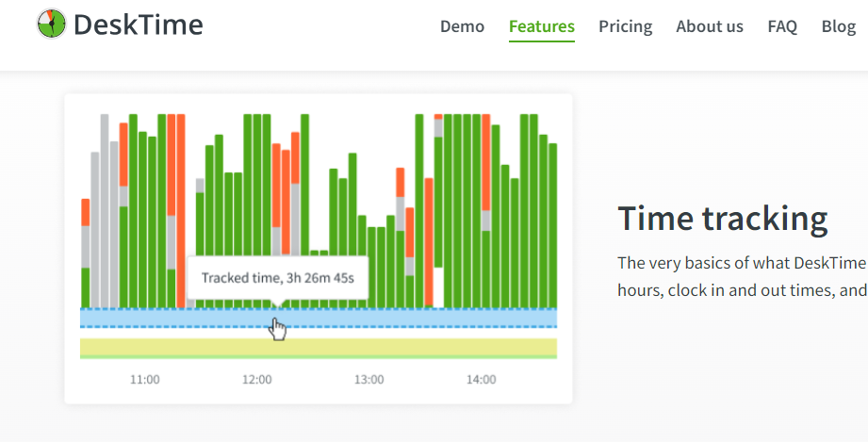Click the 14:00 time axis label
Screen dimensions: 868x442
tap(481, 380)
